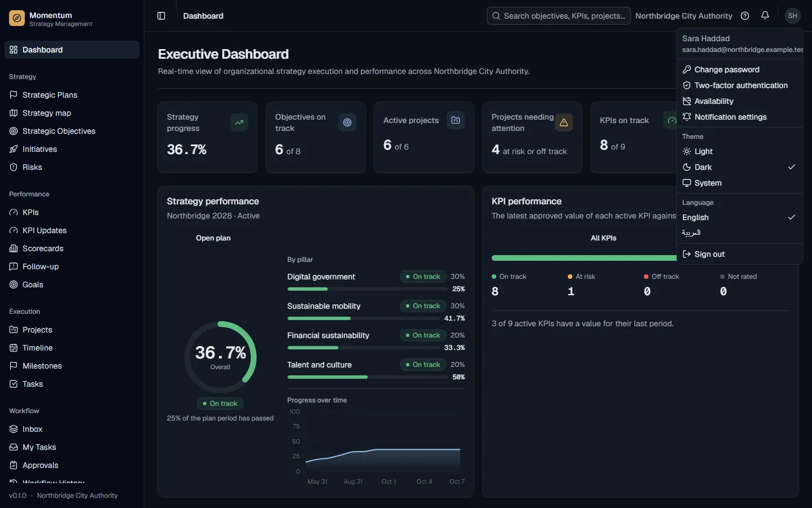Sign out of the account

(739, 254)
